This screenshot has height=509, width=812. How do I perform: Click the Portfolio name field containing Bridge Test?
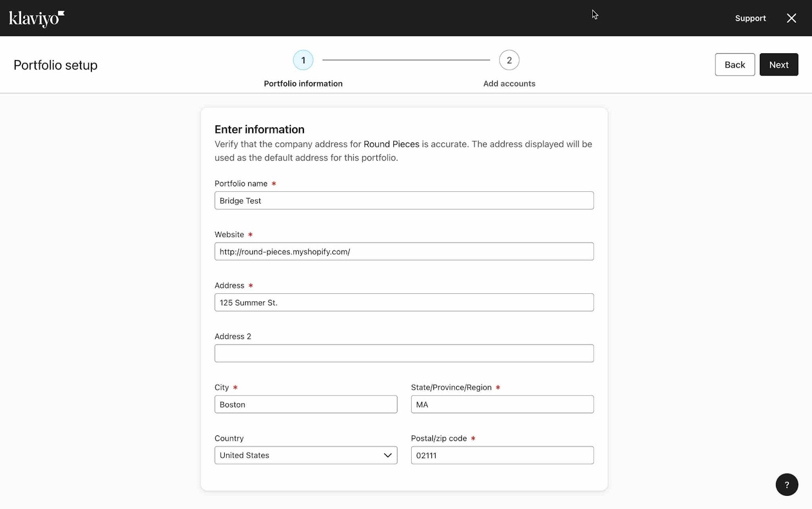point(403,200)
